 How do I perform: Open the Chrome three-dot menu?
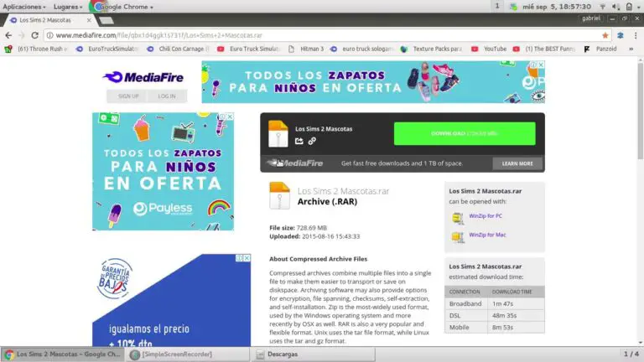(x=636, y=35)
